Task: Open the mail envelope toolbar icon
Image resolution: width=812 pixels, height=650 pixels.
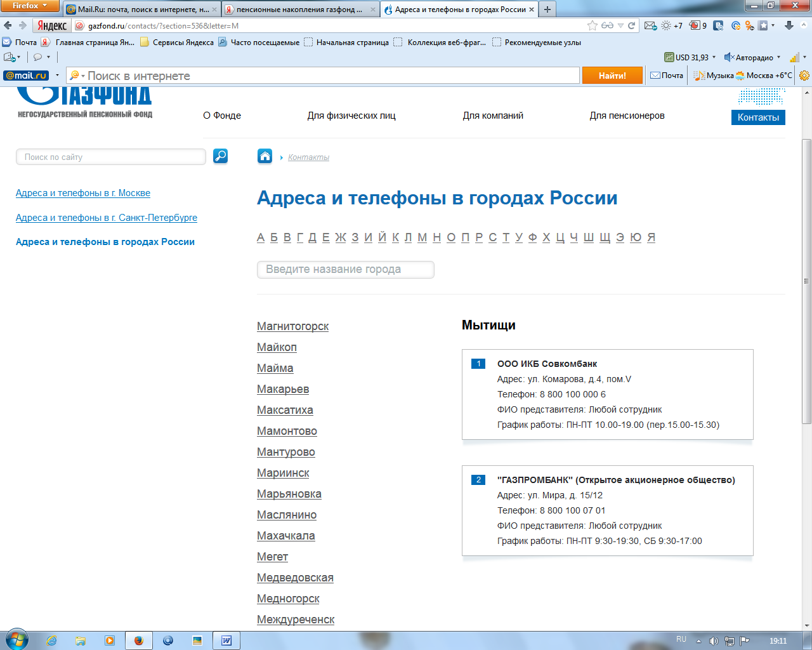Action: tap(650, 25)
